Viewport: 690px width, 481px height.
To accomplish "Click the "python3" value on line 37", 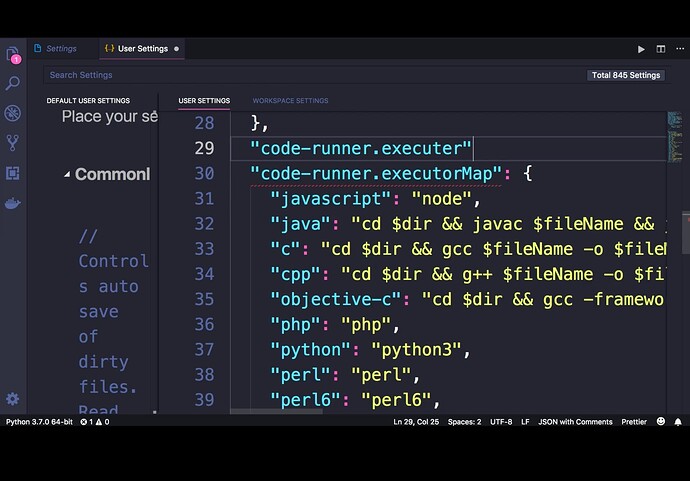I will tap(416, 350).
